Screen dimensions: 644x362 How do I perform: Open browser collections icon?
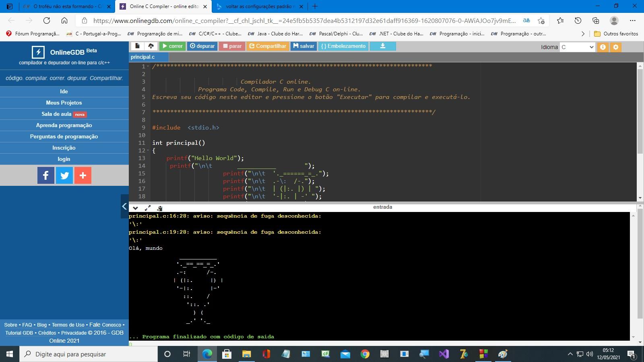tap(596, 21)
